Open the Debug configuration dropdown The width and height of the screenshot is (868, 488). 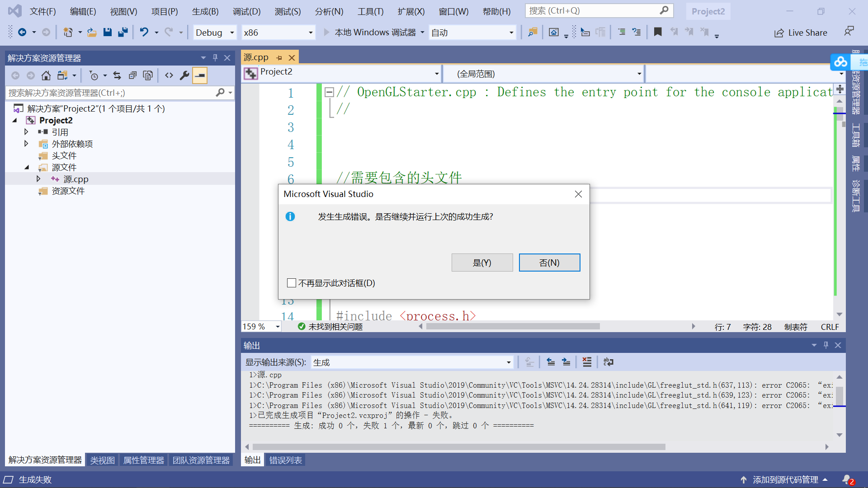tap(214, 32)
